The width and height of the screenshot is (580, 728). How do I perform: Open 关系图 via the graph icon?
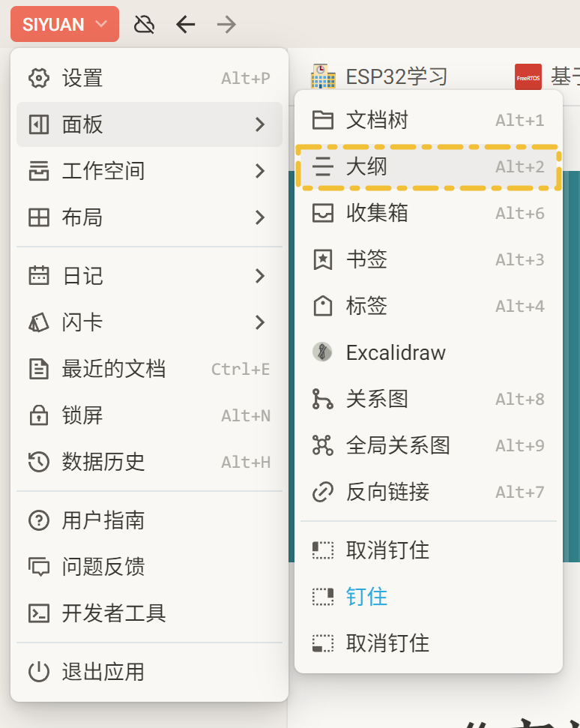pos(322,399)
